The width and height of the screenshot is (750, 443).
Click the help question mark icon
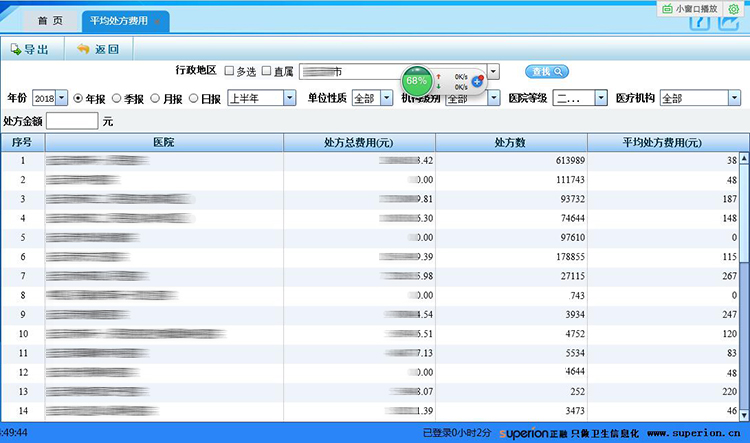tap(699, 22)
